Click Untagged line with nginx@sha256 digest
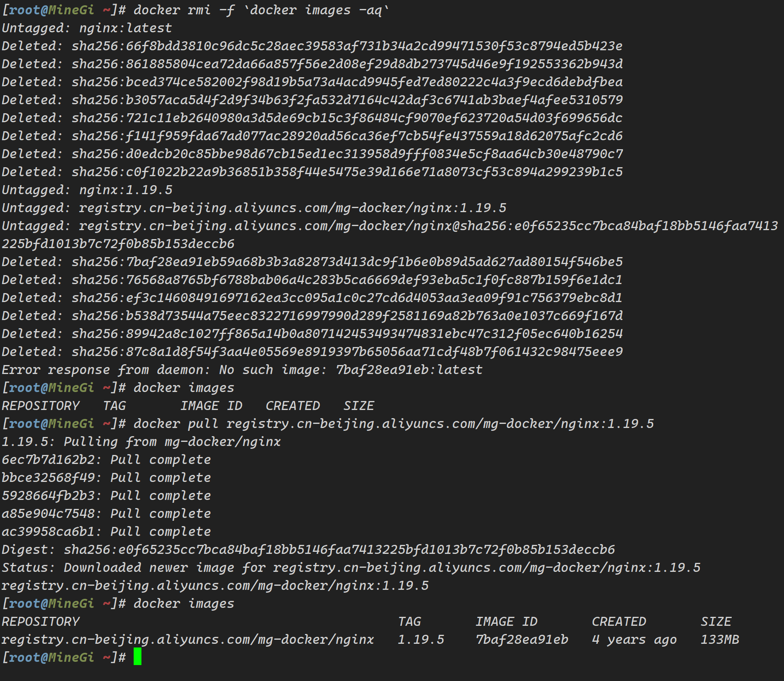This screenshot has width=784, height=681. click(x=390, y=226)
